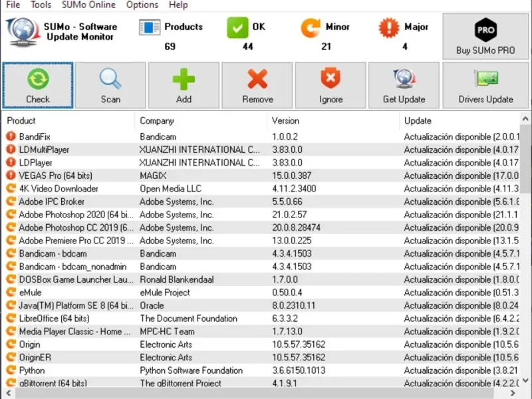This screenshot has height=399, width=532.
Task: Click minor update icon beside DOSBox Game Launcher
Action: [x=11, y=279]
